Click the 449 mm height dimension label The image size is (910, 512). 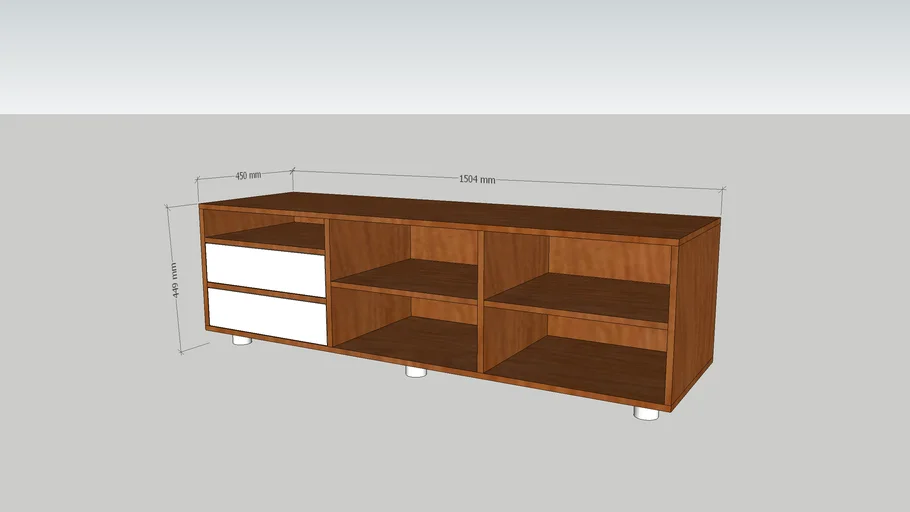(x=175, y=281)
